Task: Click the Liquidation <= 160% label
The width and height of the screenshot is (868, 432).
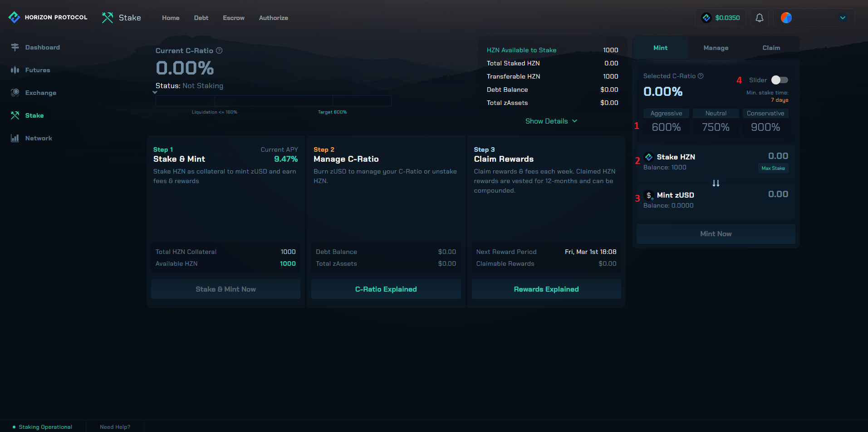Action: [214, 112]
